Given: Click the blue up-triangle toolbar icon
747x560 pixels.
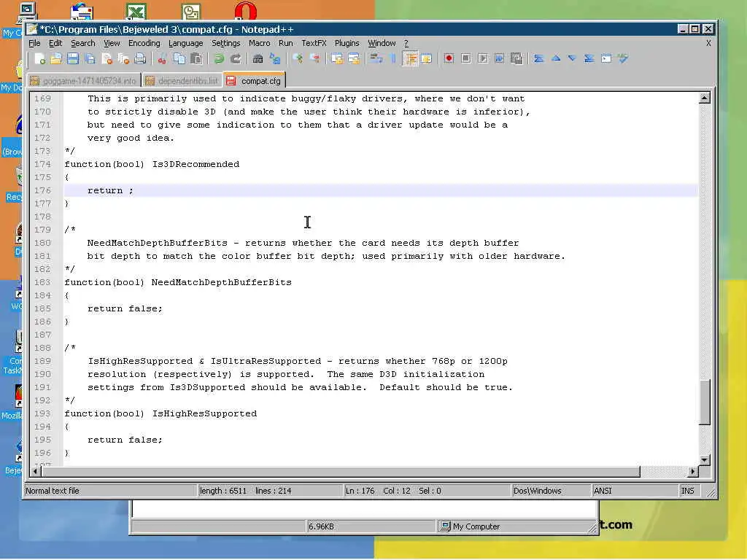Looking at the screenshot, I should point(555,58).
